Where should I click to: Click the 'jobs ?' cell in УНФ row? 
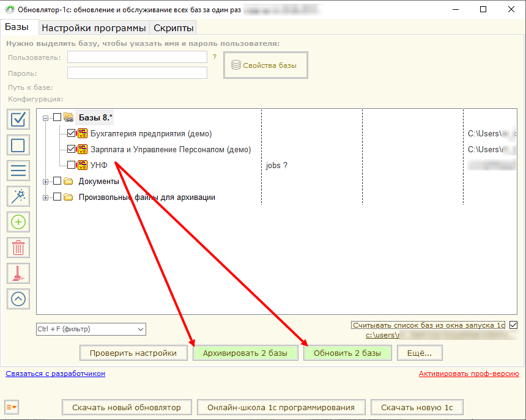[276, 165]
